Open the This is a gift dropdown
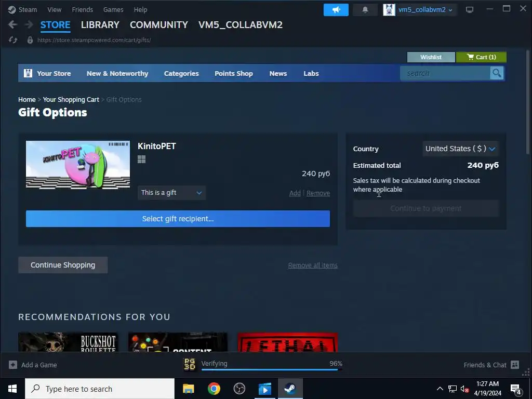Viewport: 532px width, 399px height. [171, 193]
